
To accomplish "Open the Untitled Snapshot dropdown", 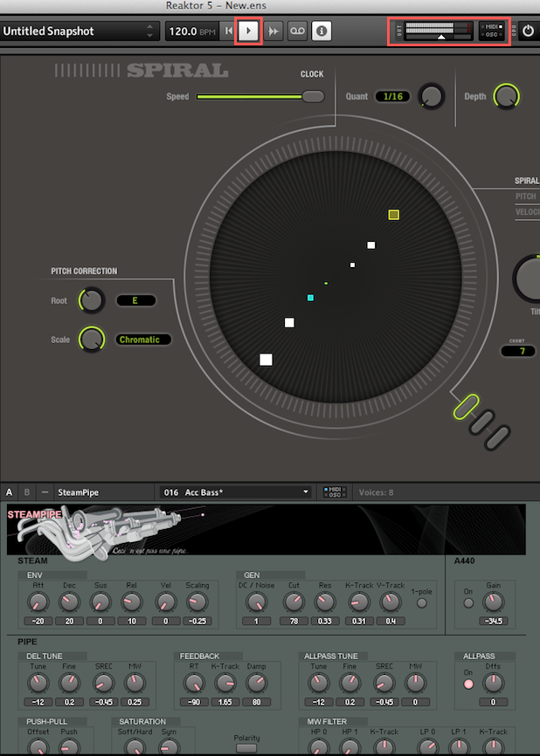I will point(79,31).
